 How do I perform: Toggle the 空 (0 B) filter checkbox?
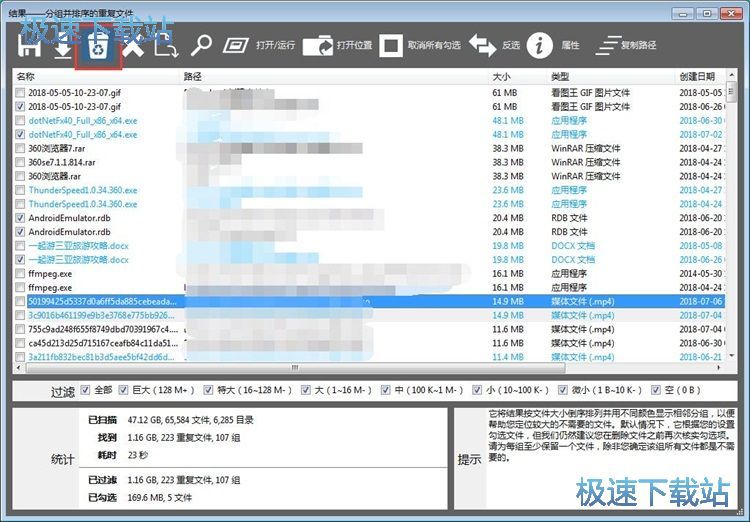tap(656, 390)
